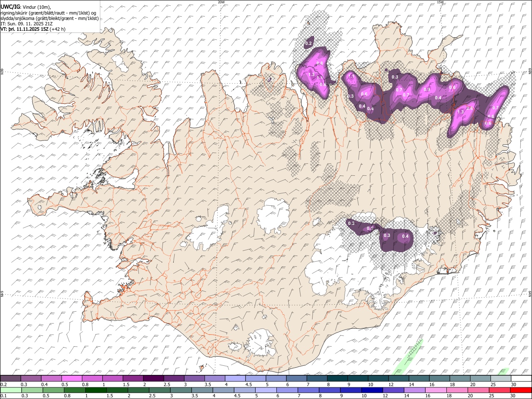Click the dark mauve snow swatch labeled 0.2
This screenshot has height=399, width=532.
tap(10, 378)
